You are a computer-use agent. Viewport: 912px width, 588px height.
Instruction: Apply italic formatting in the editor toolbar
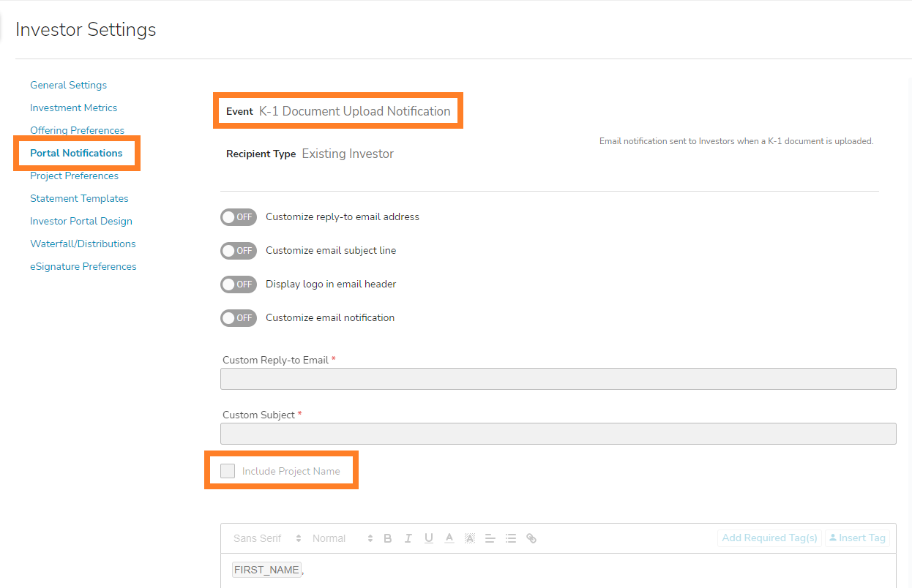(x=408, y=538)
